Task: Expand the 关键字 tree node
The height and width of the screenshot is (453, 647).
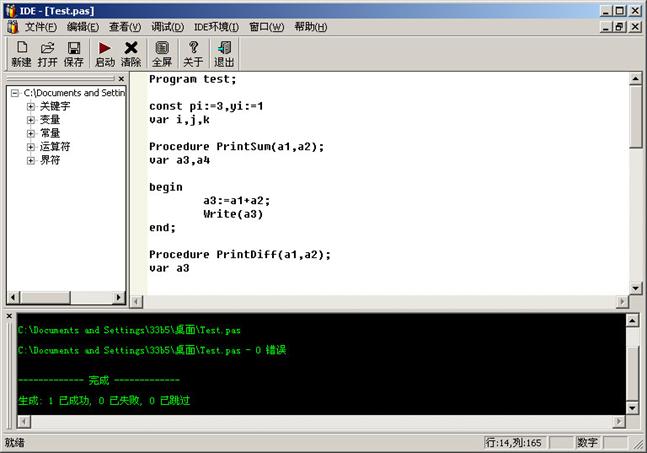Action: click(x=31, y=106)
